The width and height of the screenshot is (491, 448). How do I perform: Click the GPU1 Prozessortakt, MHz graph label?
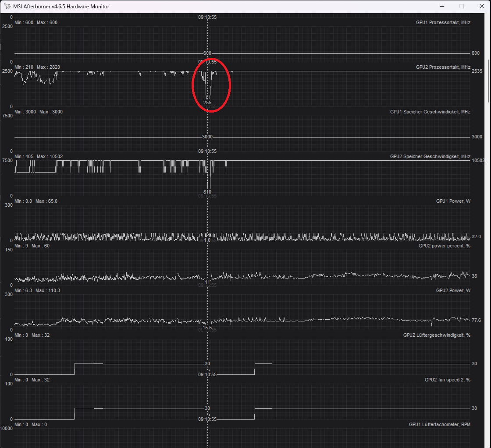pos(443,22)
